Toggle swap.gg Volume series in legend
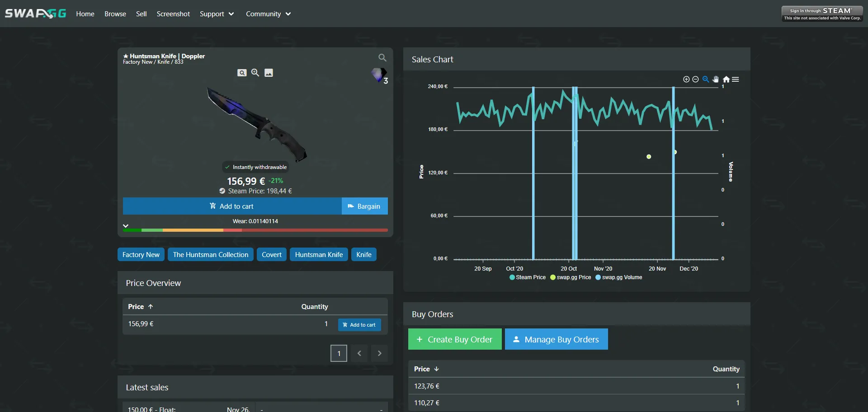The image size is (868, 412). (619, 277)
